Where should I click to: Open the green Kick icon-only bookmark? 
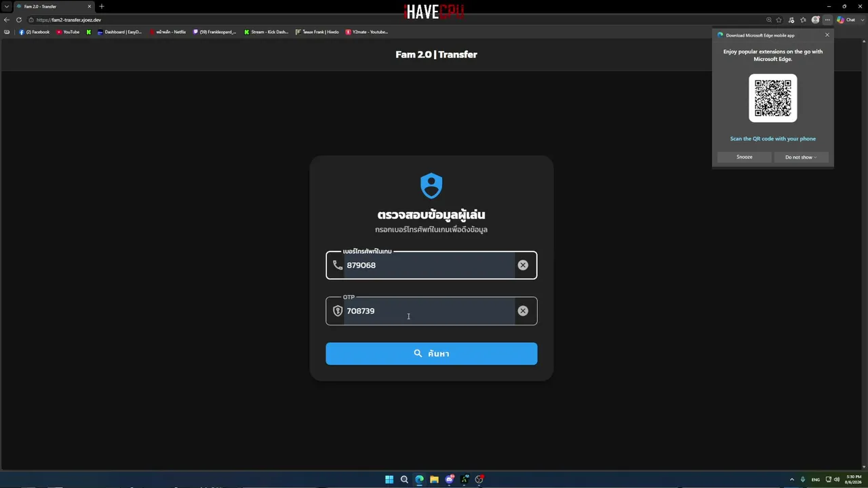[89, 32]
